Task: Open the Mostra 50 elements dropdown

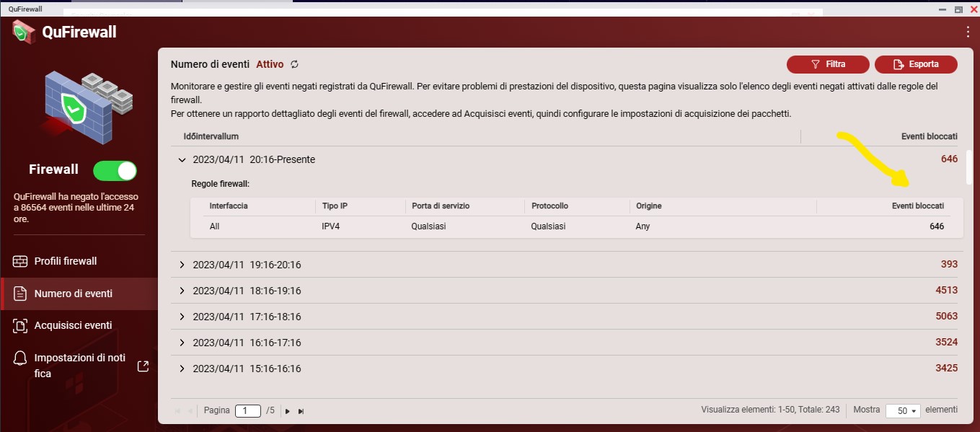Action: coord(904,410)
